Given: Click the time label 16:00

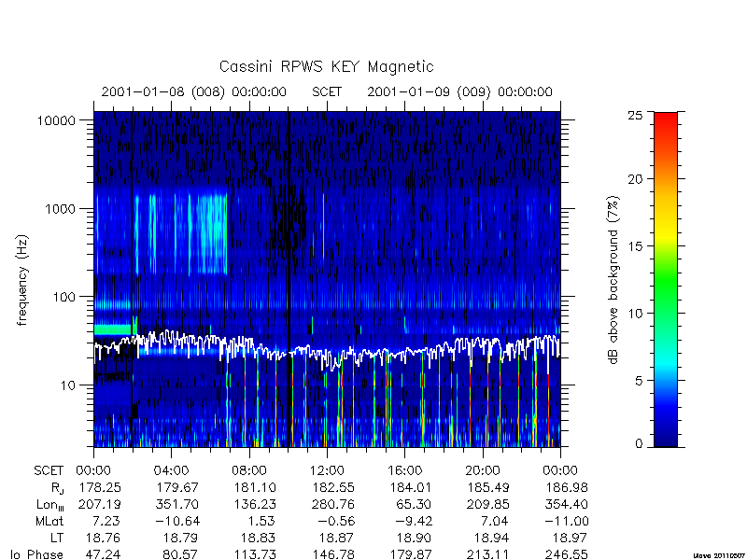Looking at the screenshot, I should click(405, 471).
